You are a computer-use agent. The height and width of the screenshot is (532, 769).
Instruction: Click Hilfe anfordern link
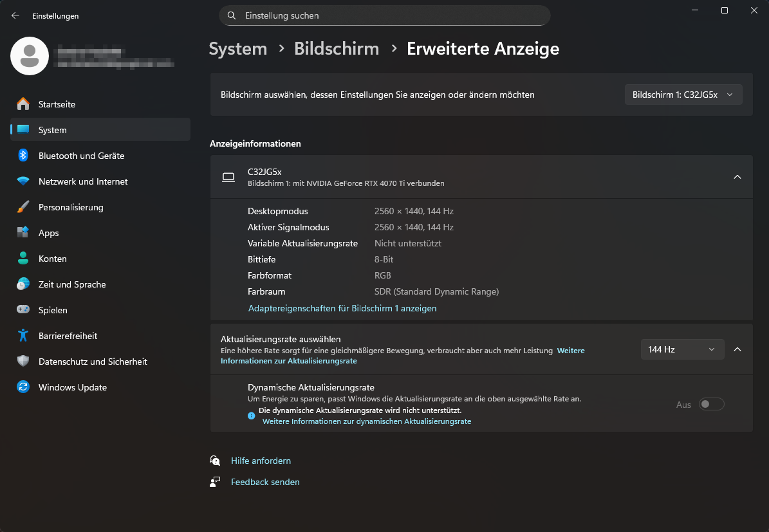pos(261,461)
